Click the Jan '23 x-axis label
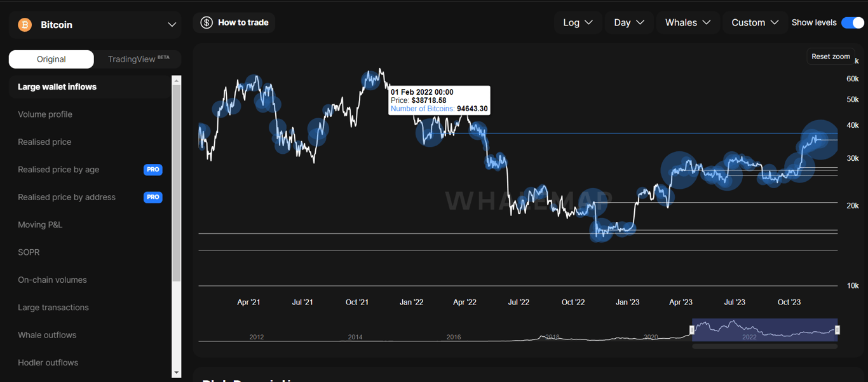This screenshot has width=868, height=382. click(628, 303)
